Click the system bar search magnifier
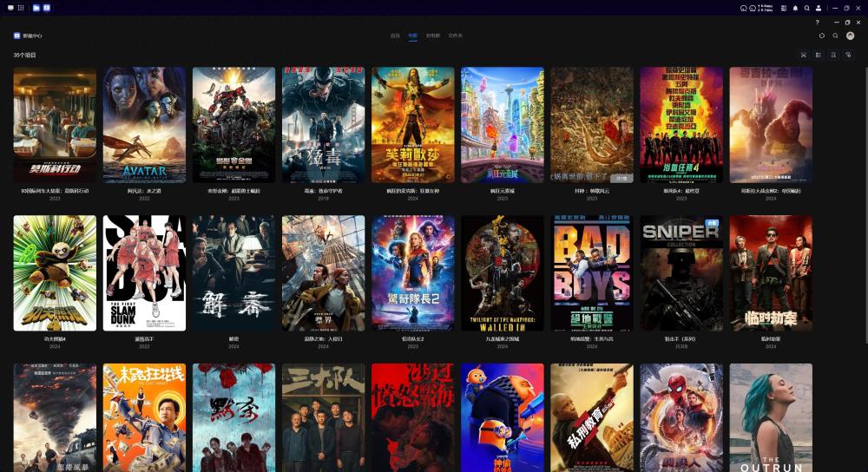868x472 pixels. (807, 8)
